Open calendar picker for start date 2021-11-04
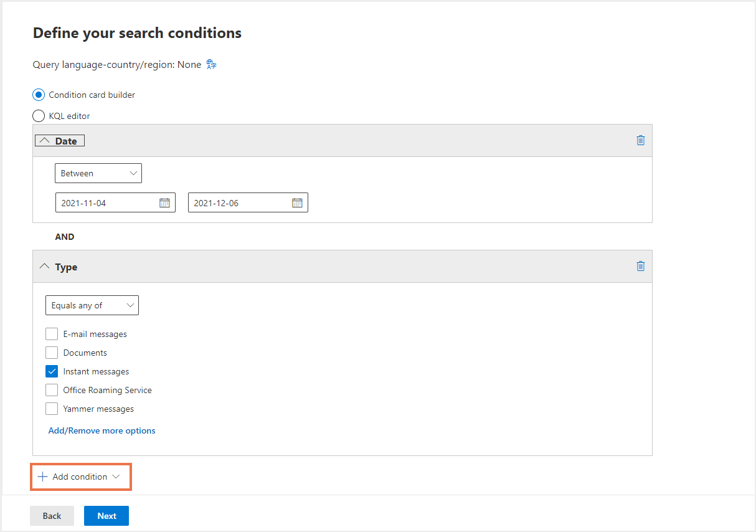756x532 pixels. 164,202
